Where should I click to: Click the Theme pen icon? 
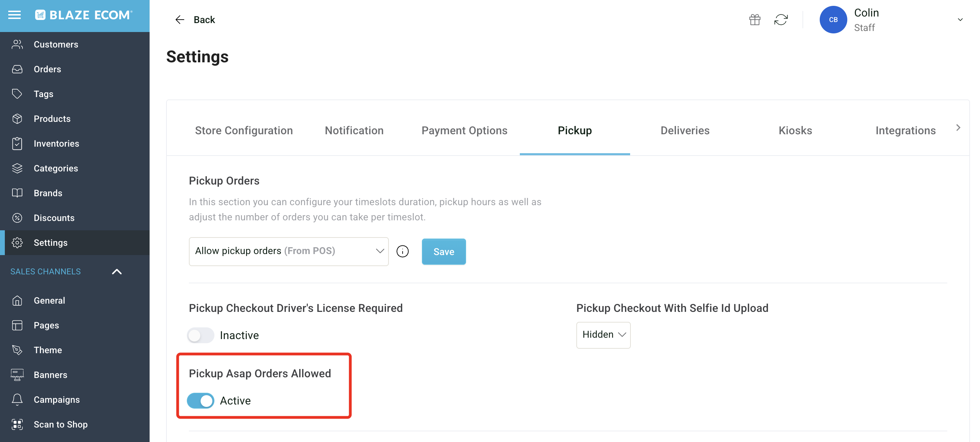pos(17,350)
